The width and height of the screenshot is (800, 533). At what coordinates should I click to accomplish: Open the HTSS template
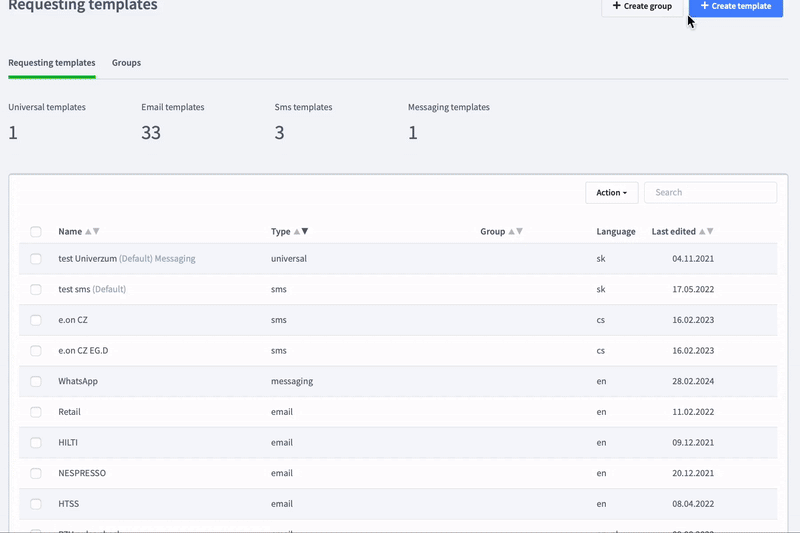68,503
